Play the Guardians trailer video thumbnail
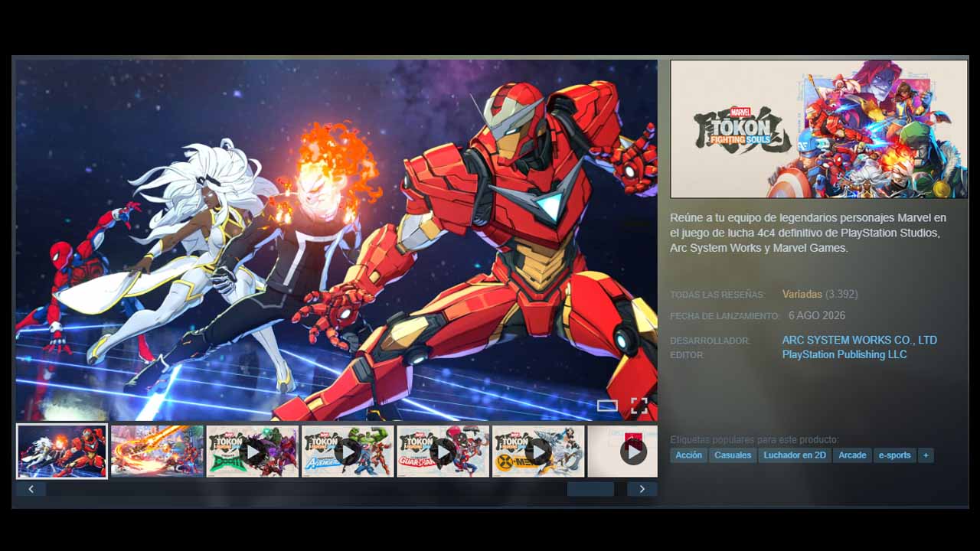Image resolution: width=980 pixels, height=551 pixels. [x=443, y=452]
